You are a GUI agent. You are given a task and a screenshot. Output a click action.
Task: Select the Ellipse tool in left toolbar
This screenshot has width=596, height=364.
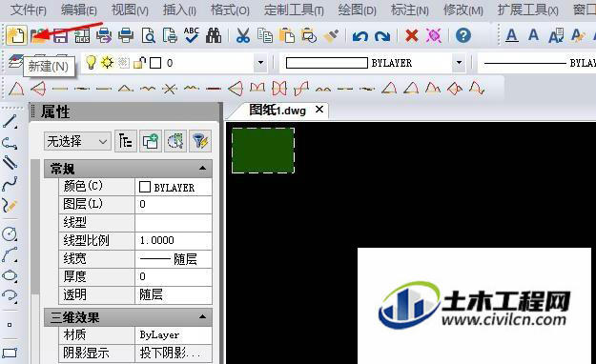10,275
